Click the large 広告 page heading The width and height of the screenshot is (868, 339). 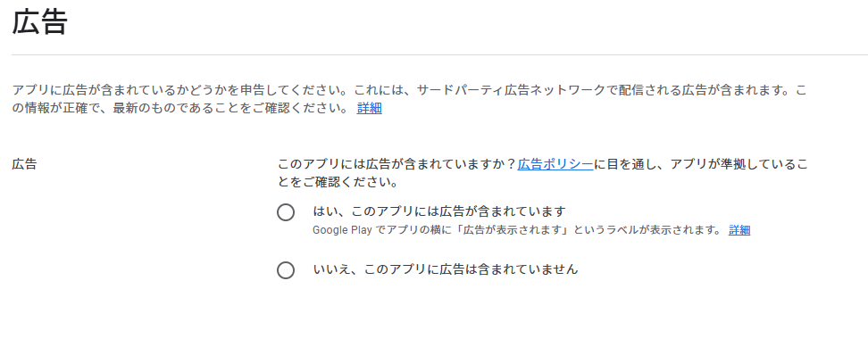[x=40, y=22]
